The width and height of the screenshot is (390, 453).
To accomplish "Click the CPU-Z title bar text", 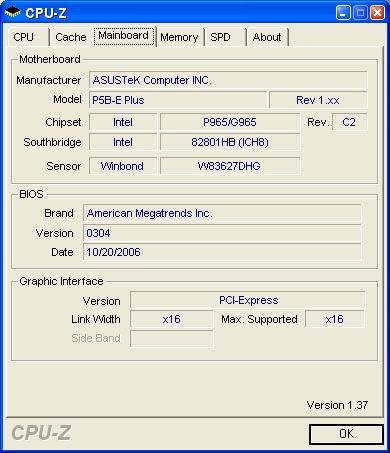I will coord(46,13).
